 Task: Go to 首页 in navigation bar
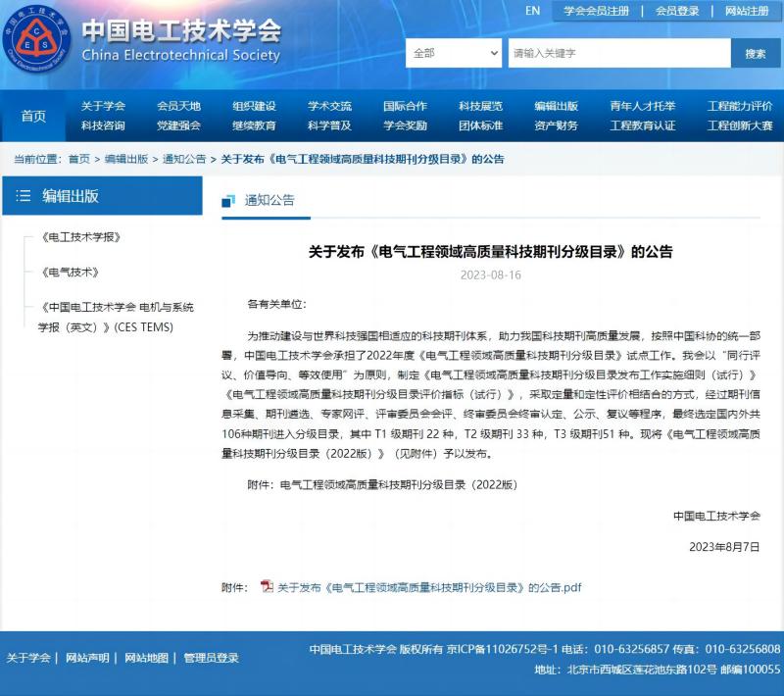click(33, 116)
